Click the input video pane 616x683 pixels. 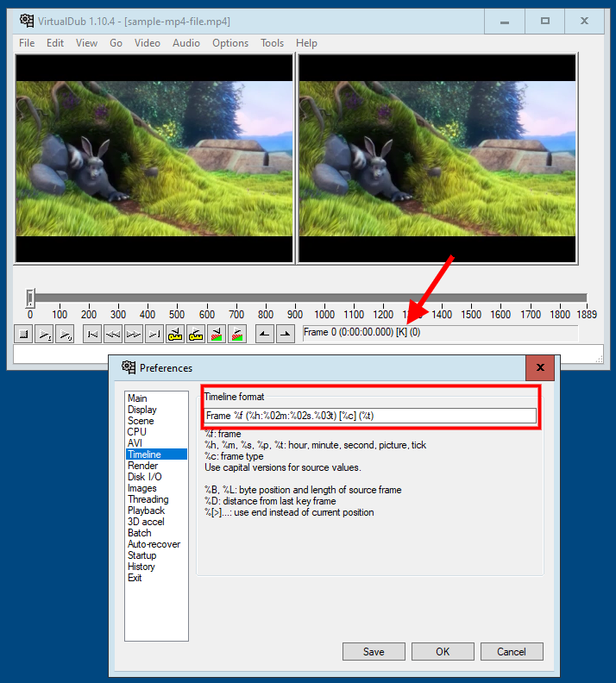click(154, 159)
